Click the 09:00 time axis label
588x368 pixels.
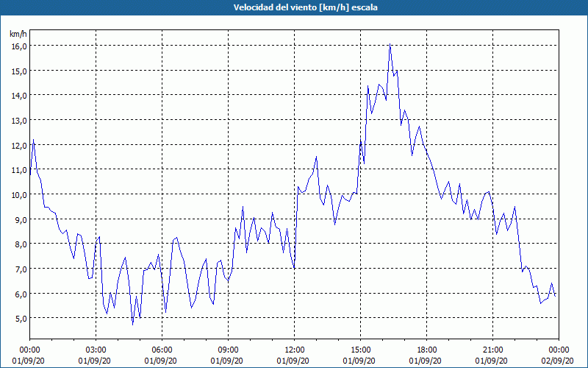pyautogui.click(x=228, y=350)
